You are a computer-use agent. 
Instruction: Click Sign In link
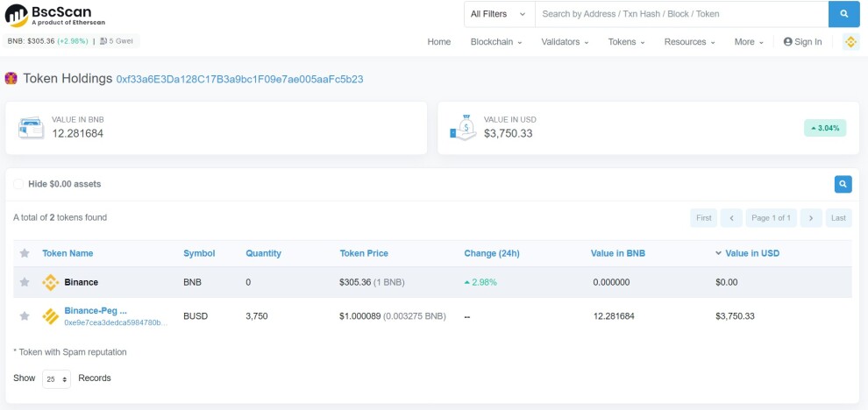802,42
